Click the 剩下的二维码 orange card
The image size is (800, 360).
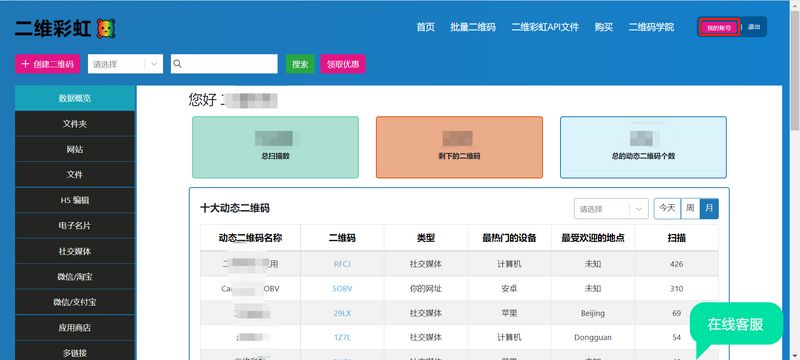click(x=459, y=147)
